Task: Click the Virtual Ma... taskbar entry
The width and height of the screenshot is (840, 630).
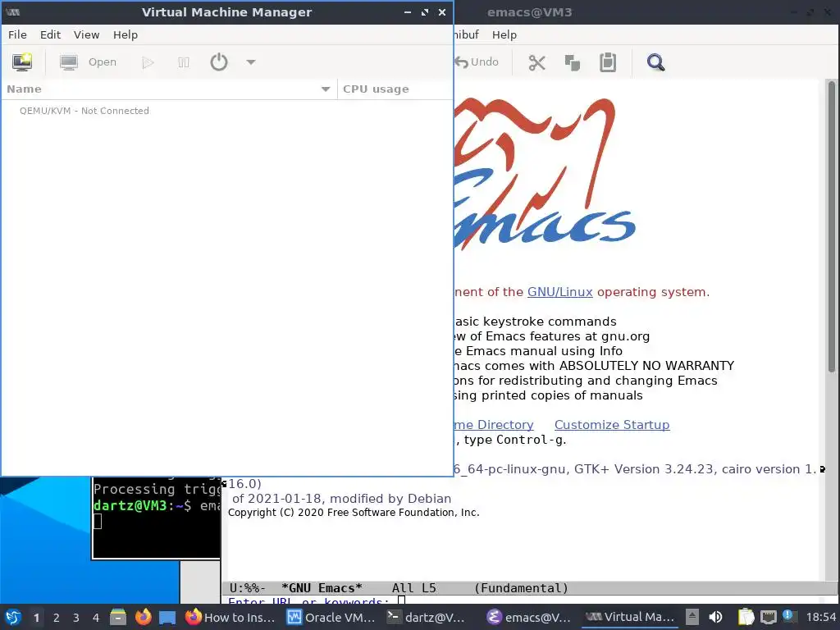Action: point(629,617)
